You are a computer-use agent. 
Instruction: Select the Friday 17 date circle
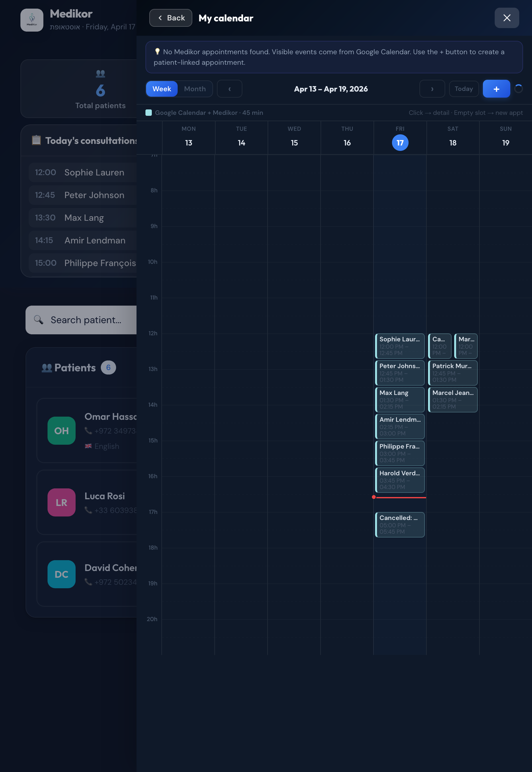(x=400, y=143)
